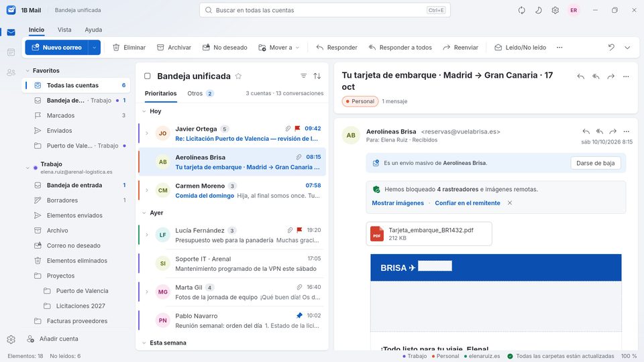Open the ER account avatar
This screenshot has width=644, height=362.
click(x=574, y=10)
